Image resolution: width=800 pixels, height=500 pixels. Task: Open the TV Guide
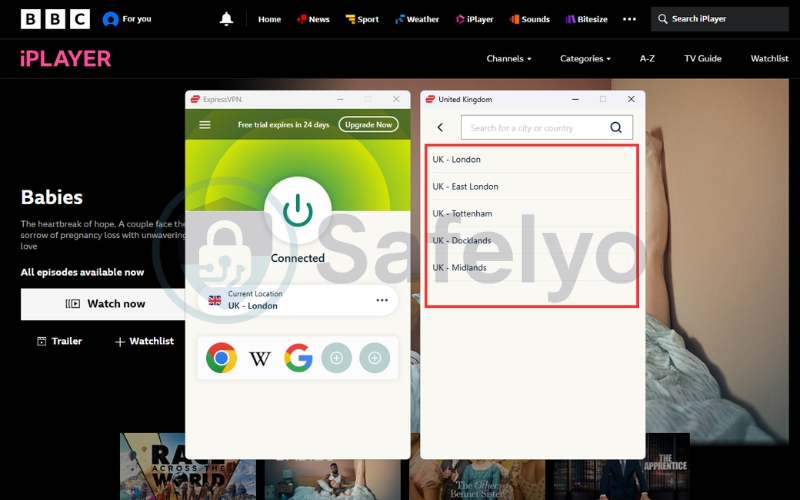pyautogui.click(x=703, y=59)
